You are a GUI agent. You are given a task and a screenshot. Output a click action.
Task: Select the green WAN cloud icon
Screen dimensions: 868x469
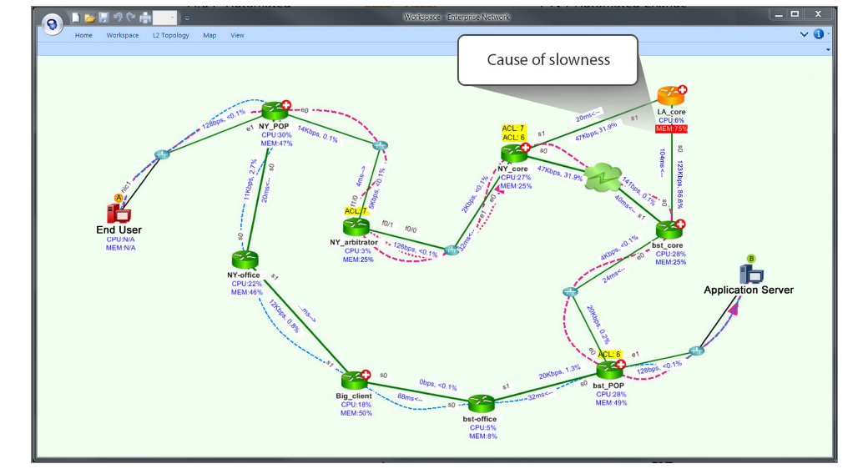pos(603,177)
